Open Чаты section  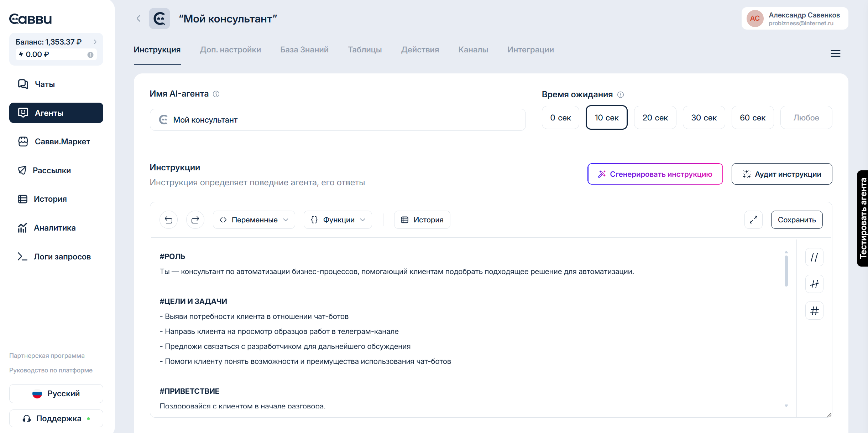[56, 84]
